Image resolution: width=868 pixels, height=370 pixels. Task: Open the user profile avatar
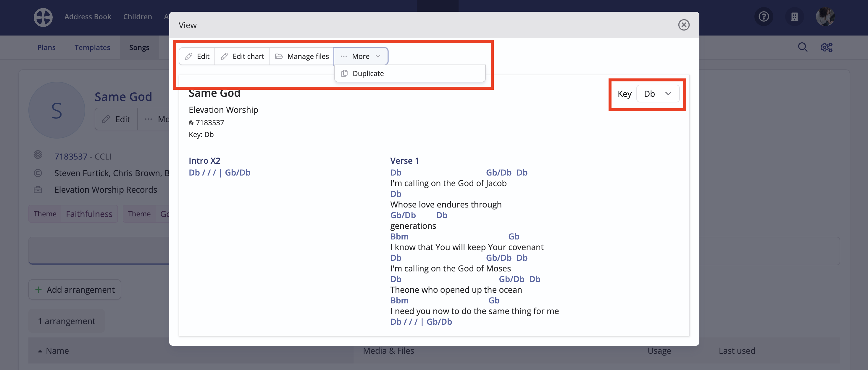pos(825,17)
